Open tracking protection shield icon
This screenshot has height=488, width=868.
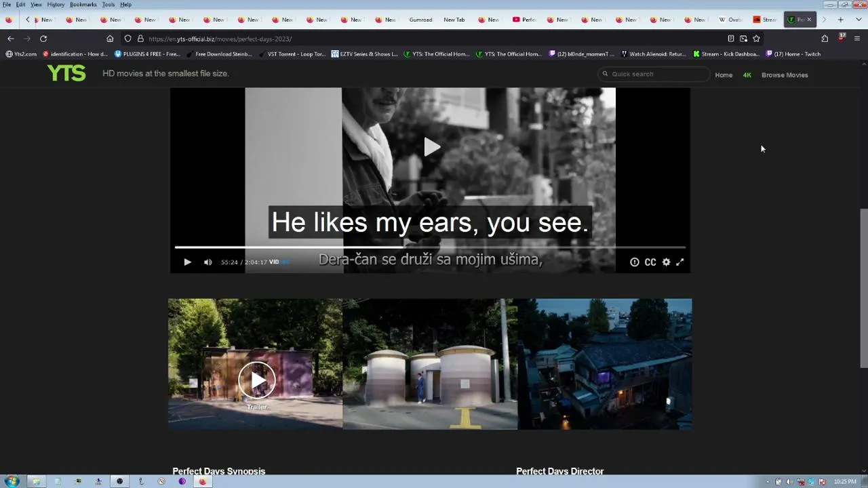coord(127,39)
